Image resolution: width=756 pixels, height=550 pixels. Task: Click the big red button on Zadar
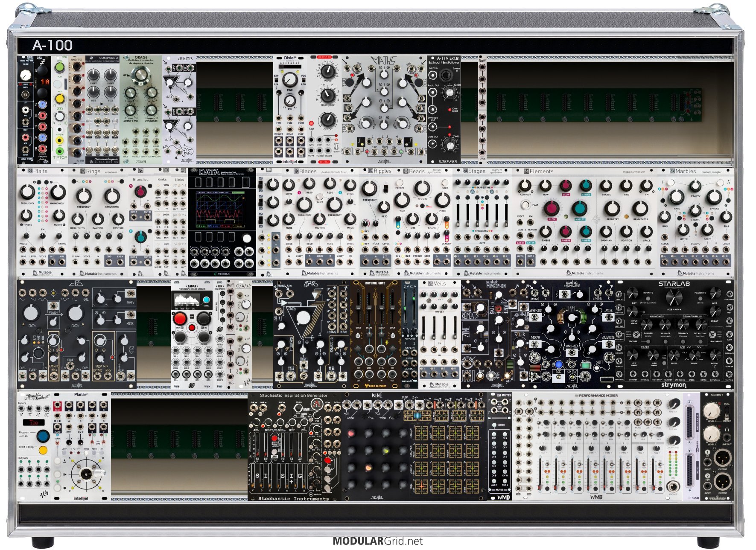(180, 319)
